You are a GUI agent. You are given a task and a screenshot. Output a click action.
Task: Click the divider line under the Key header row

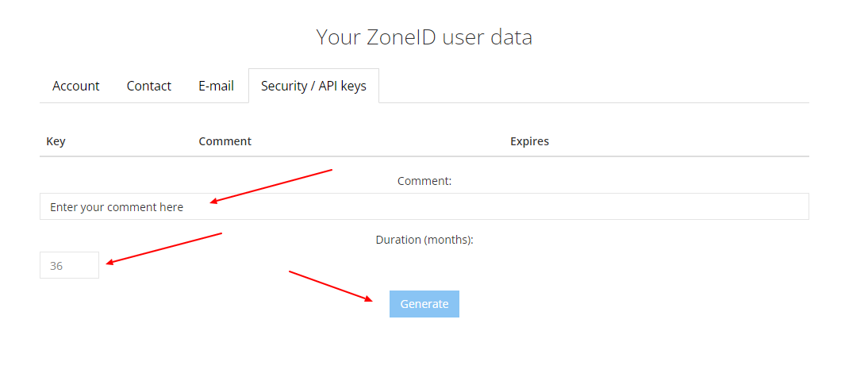pyautogui.click(x=424, y=156)
